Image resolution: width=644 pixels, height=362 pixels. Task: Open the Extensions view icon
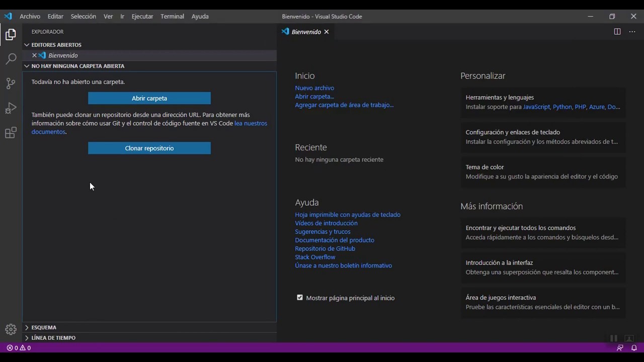click(11, 133)
